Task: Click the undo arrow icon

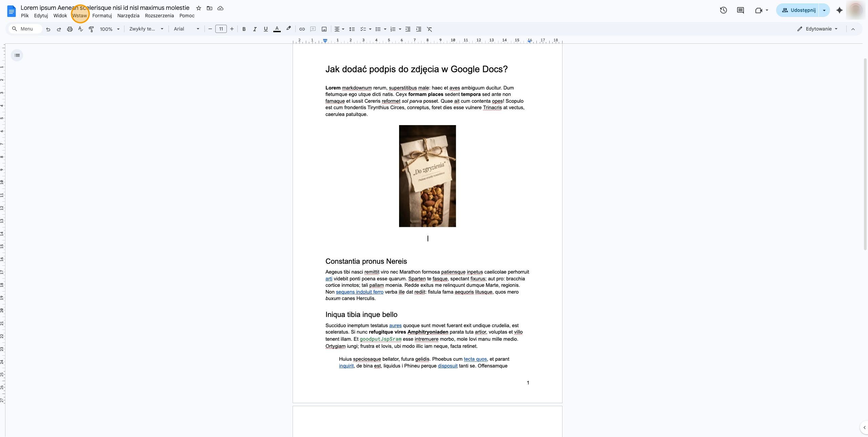Action: pyautogui.click(x=48, y=29)
